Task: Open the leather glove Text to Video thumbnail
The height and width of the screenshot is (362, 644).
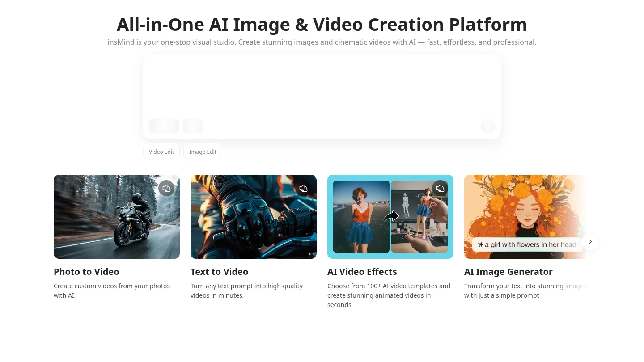Action: (x=254, y=217)
